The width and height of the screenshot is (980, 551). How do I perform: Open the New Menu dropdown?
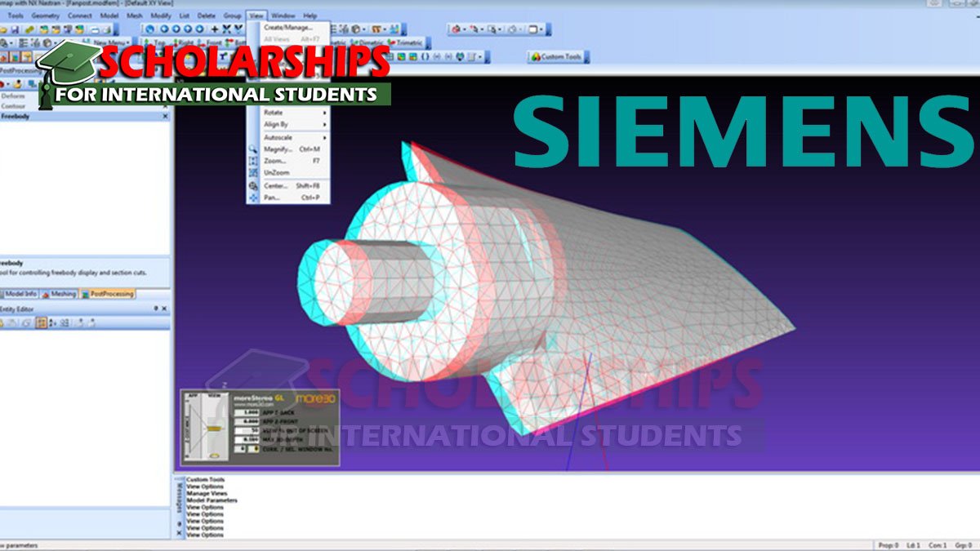tap(110, 42)
